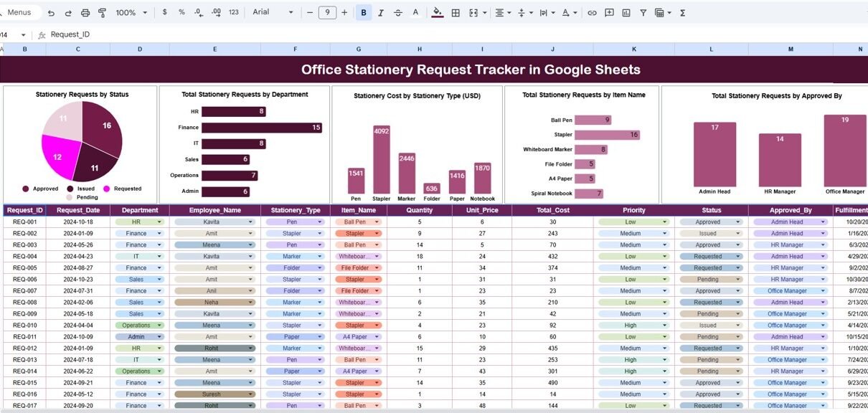Toggle Bold formatting button

point(364,13)
